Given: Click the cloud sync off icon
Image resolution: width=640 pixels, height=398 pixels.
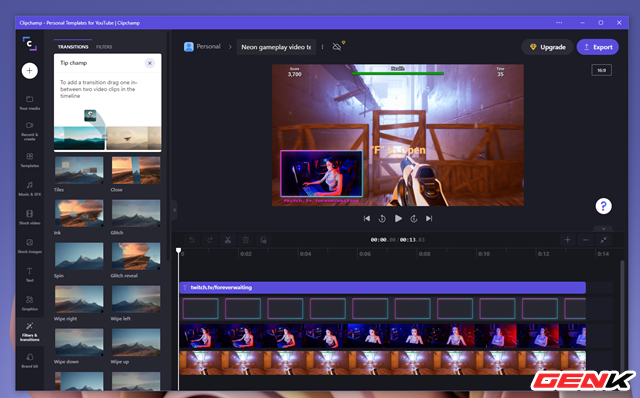Looking at the screenshot, I should tap(337, 47).
